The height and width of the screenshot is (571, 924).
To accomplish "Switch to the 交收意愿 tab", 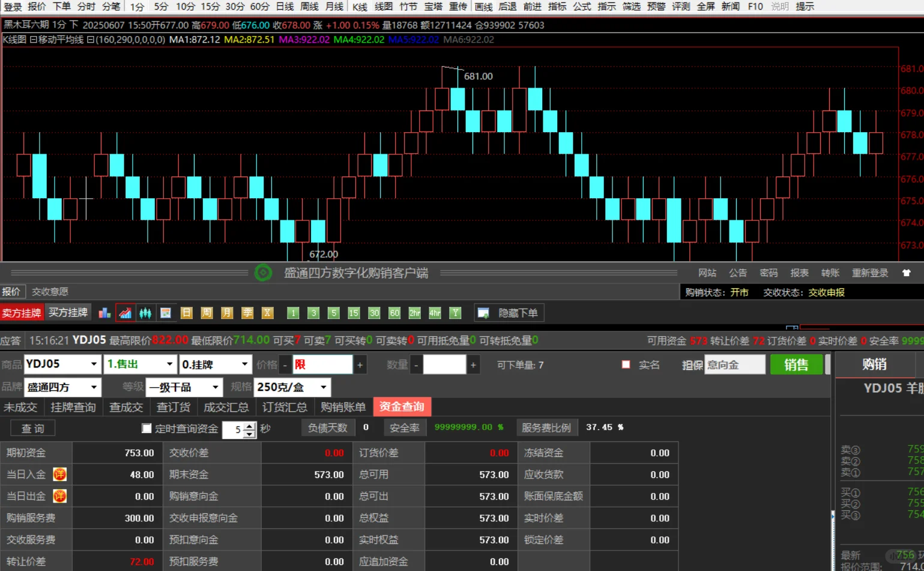I will point(50,292).
